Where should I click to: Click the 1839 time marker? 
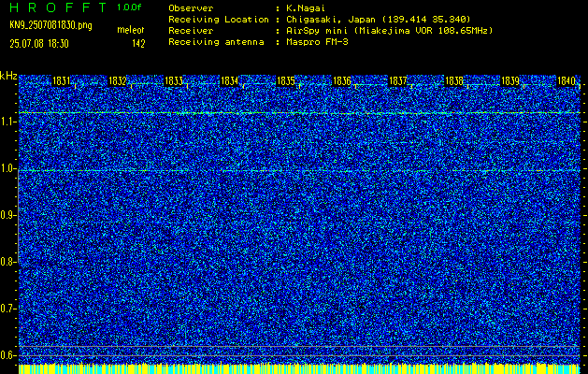(x=510, y=80)
